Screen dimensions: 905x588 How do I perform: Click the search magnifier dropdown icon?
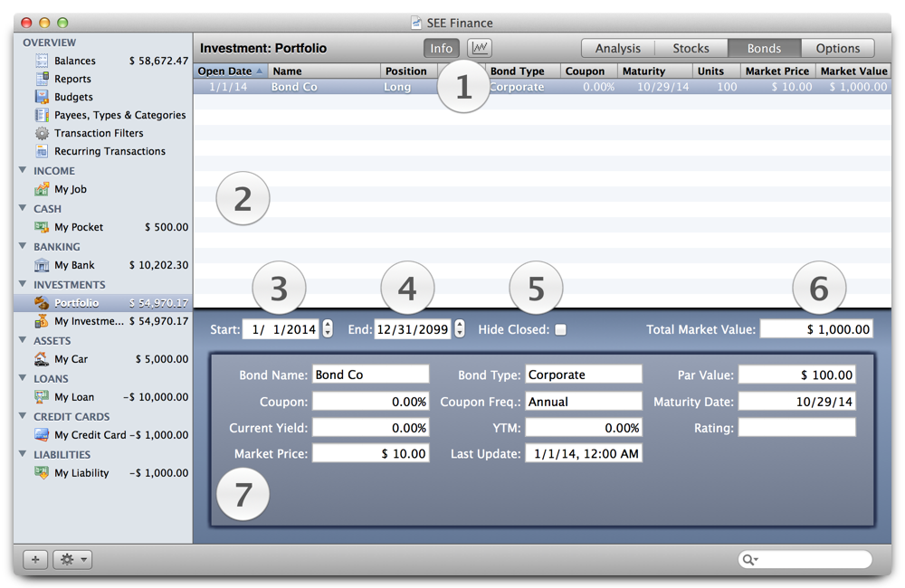749,559
